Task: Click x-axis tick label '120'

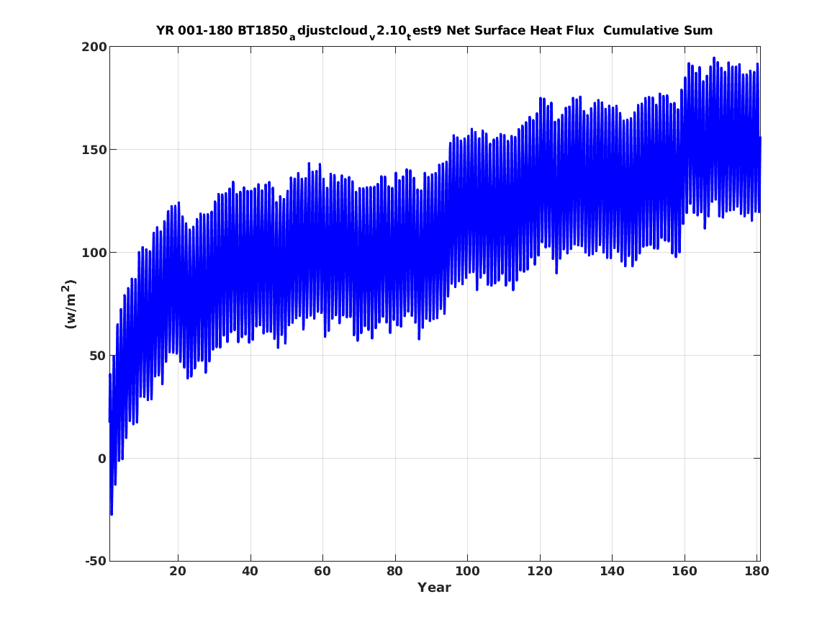Action: (539, 571)
